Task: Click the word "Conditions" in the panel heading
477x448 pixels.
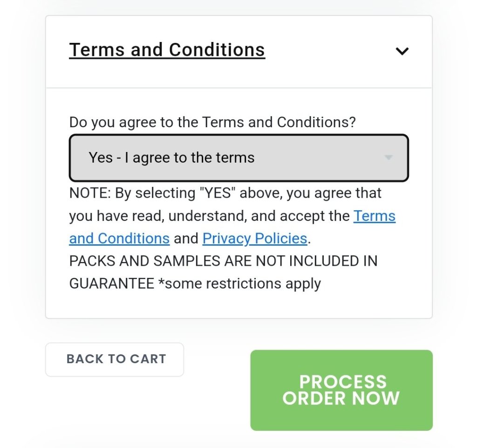Action: point(217,50)
